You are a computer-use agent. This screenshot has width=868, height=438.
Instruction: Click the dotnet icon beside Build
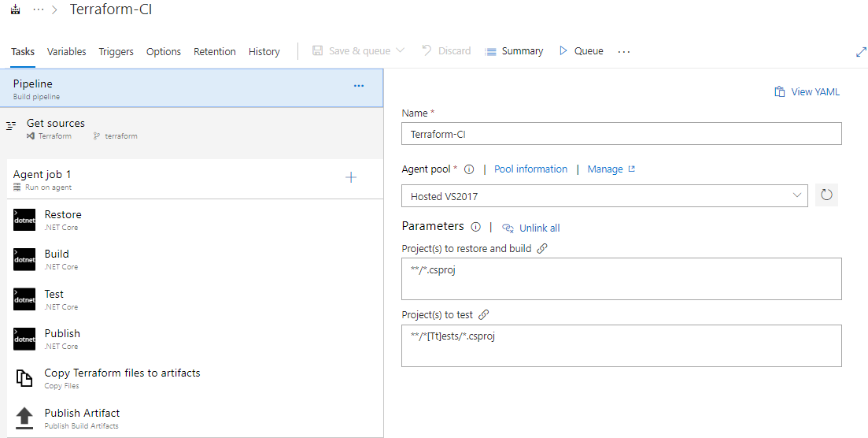[x=24, y=259]
